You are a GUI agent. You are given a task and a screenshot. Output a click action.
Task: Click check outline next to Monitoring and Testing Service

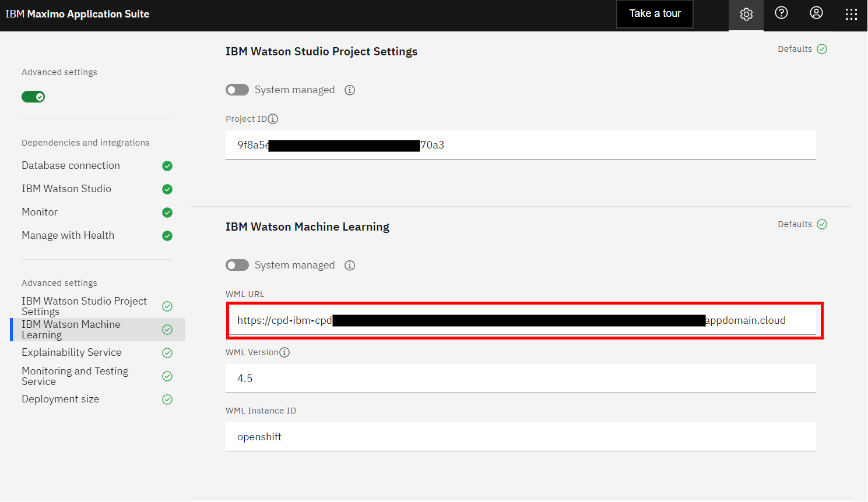pyautogui.click(x=167, y=376)
